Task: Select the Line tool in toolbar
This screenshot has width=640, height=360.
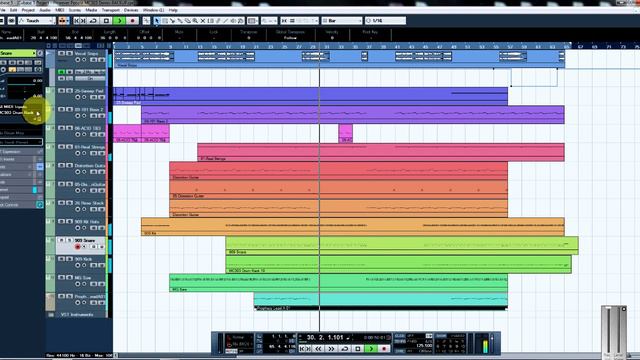Action: [x=226, y=20]
